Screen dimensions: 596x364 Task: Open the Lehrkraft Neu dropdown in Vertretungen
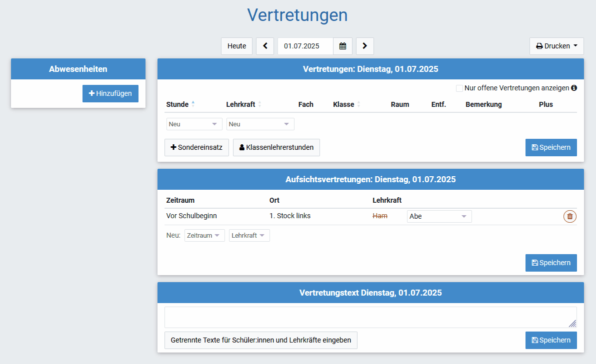(x=260, y=124)
